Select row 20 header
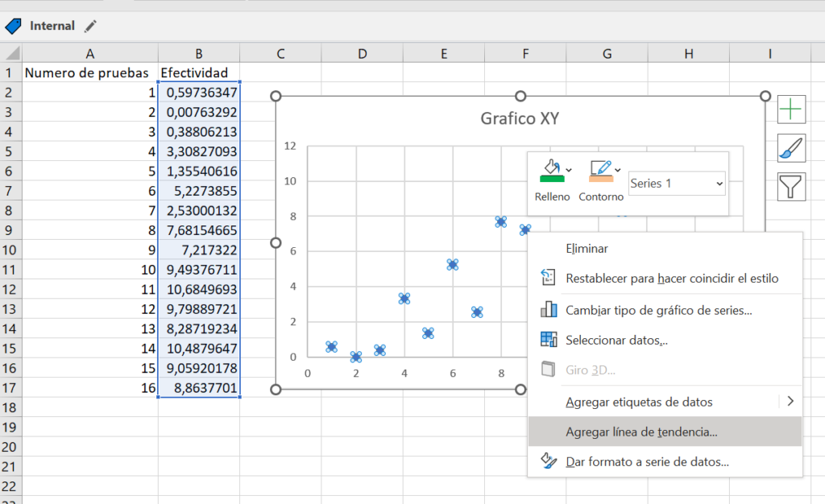Viewport: 825px width, 504px height. click(x=10, y=447)
